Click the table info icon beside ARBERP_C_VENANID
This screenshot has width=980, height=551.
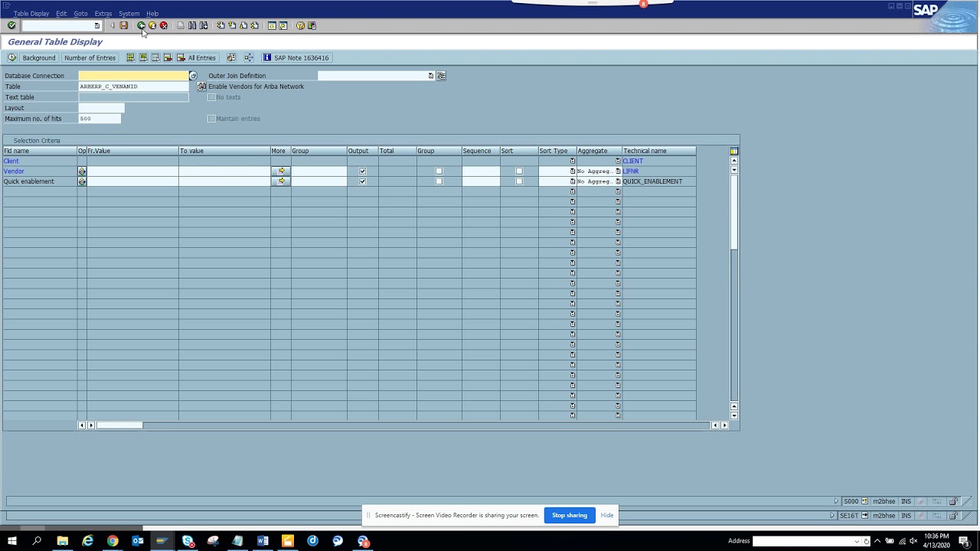(x=202, y=86)
